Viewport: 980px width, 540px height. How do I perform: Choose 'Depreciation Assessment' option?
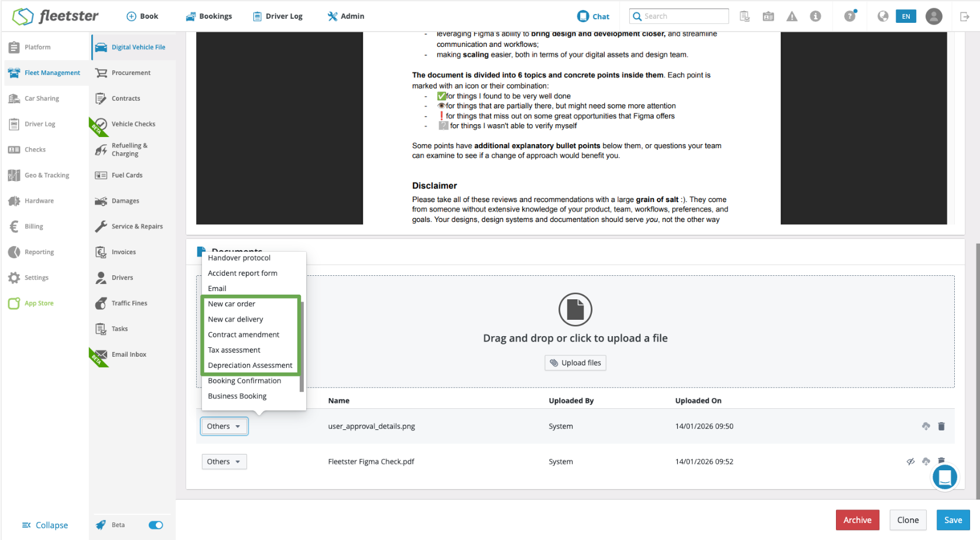tap(250, 365)
